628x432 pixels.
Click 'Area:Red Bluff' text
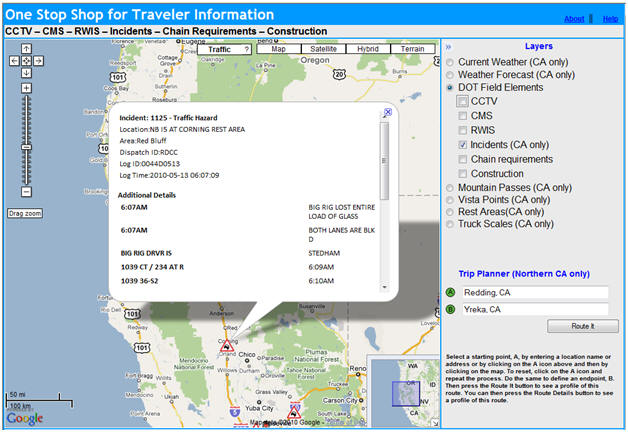tap(143, 141)
